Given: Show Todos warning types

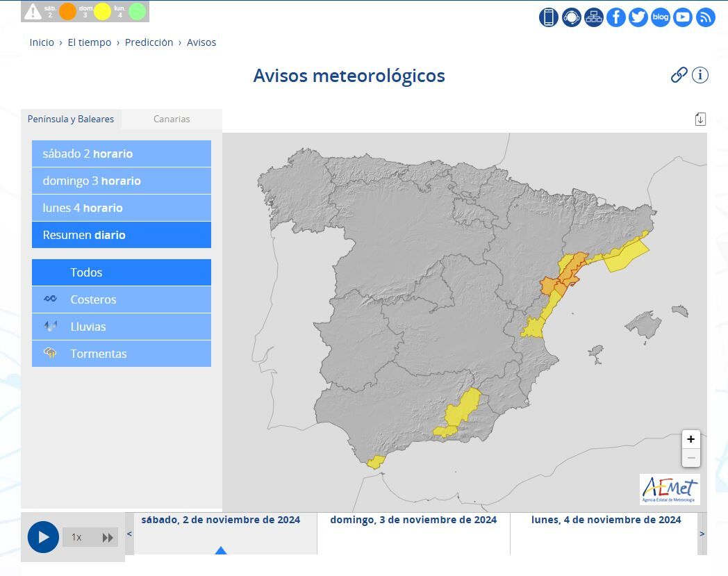Looking at the screenshot, I should 122,272.
